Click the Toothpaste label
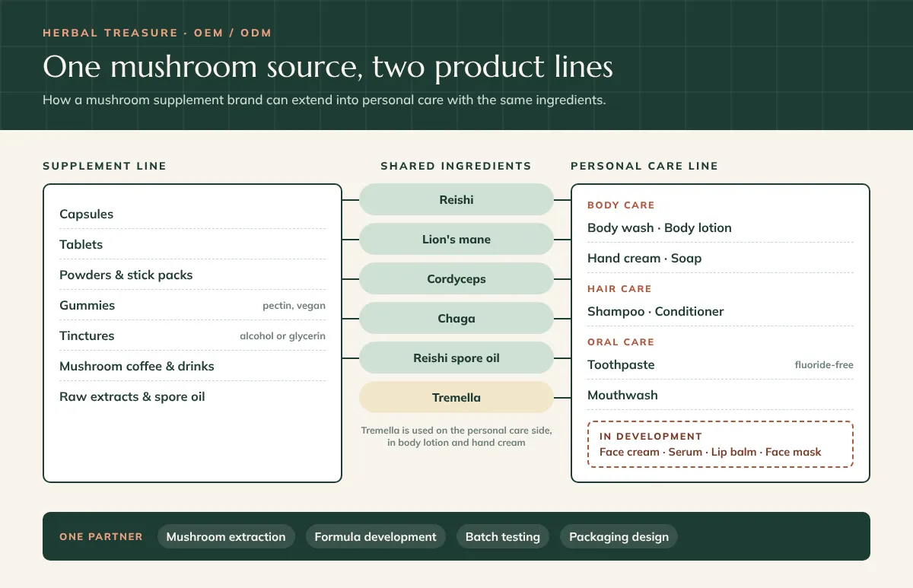The width and height of the screenshot is (913, 588). coord(621,365)
